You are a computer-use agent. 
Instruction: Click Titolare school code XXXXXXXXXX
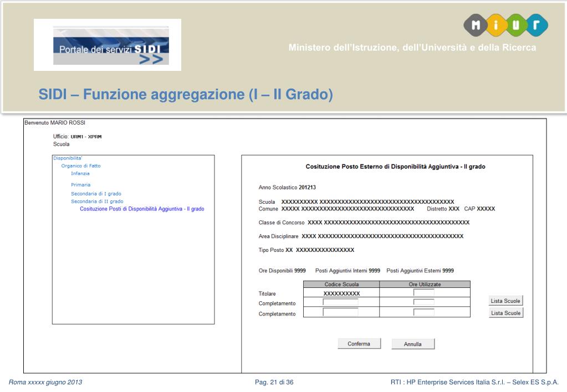click(x=341, y=294)
